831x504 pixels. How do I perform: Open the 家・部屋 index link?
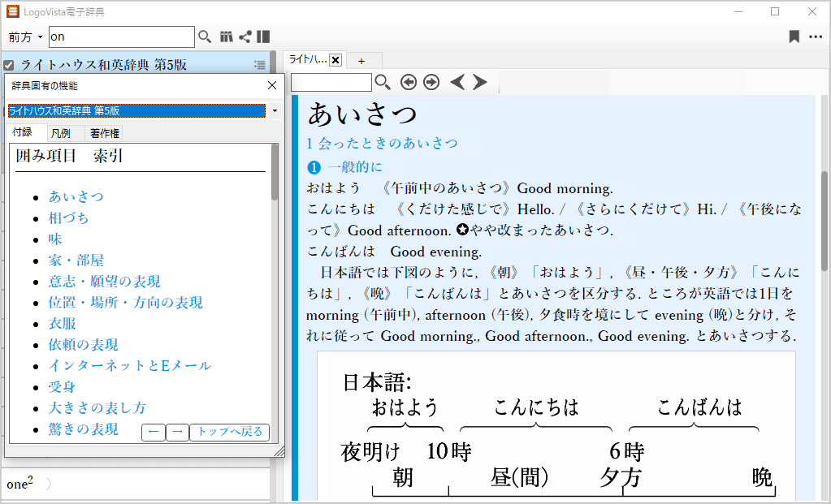pyautogui.click(x=76, y=261)
